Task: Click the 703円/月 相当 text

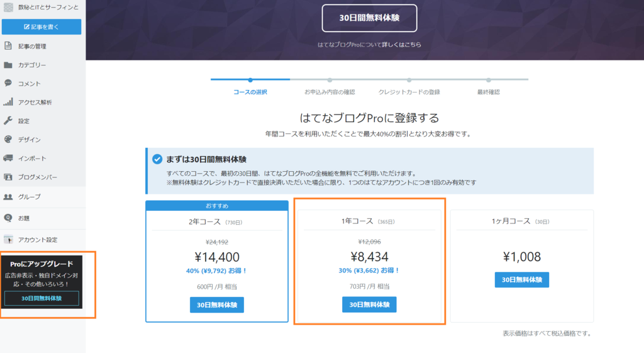Action: 369,286
